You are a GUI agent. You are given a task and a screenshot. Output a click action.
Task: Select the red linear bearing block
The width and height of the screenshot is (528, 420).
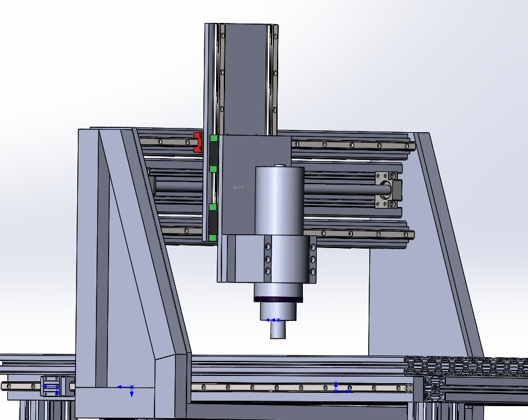coord(198,142)
